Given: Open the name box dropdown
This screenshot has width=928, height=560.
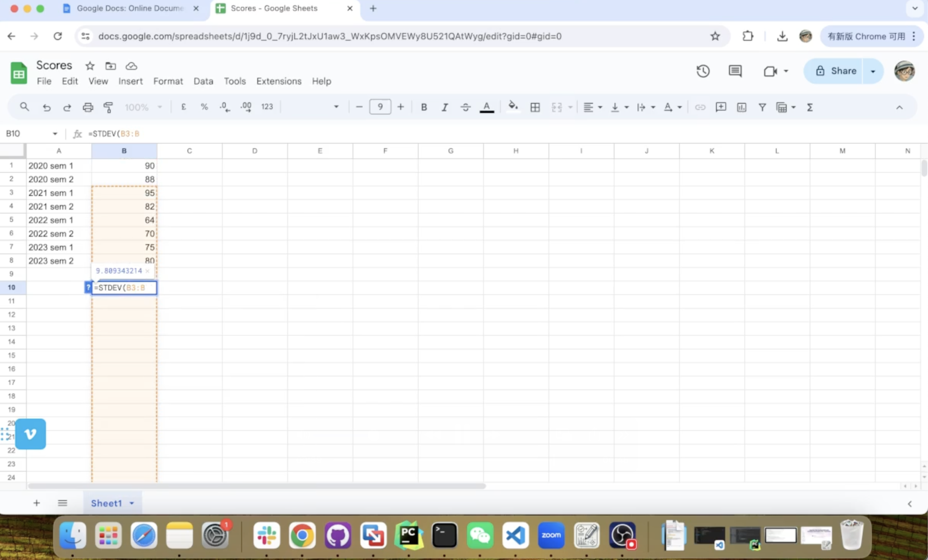Looking at the screenshot, I should click(x=55, y=133).
